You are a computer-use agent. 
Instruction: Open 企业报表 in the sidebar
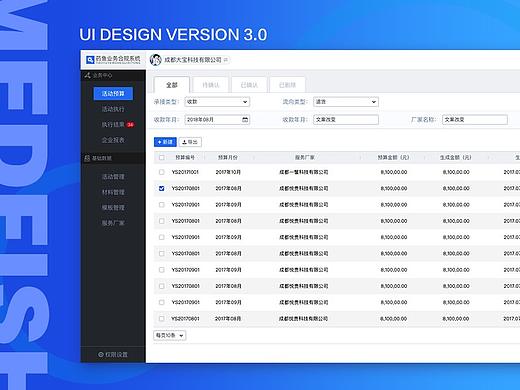pyautogui.click(x=113, y=140)
